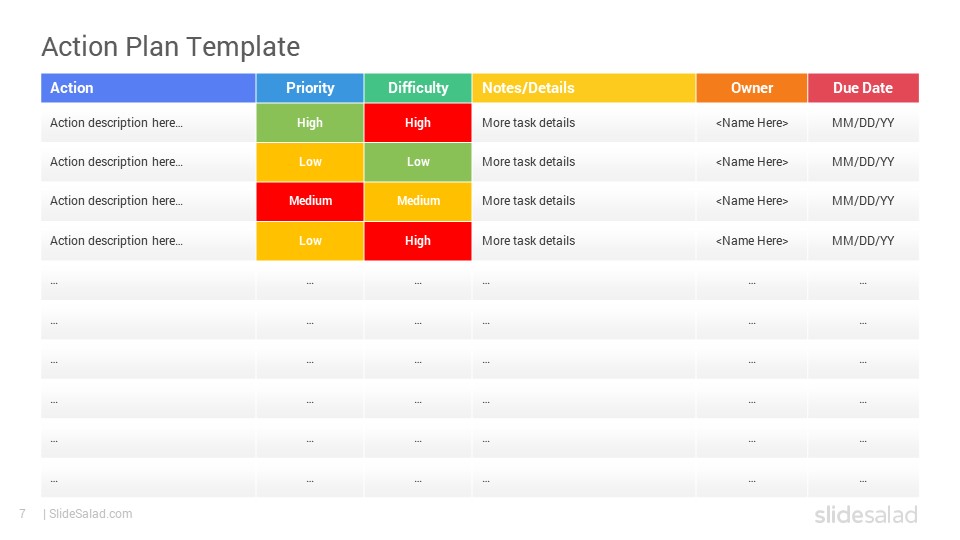Click the SlideSalad.com footer text
Image resolution: width=960 pixels, height=540 pixels.
point(90,514)
